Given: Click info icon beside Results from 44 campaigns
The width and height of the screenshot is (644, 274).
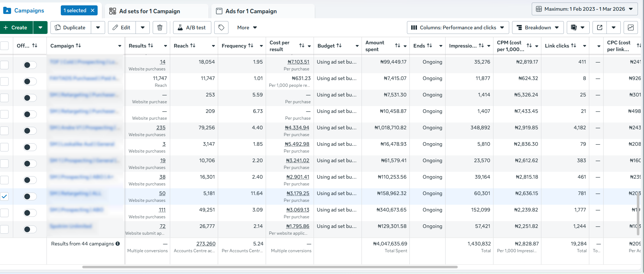Looking at the screenshot, I should [x=118, y=244].
